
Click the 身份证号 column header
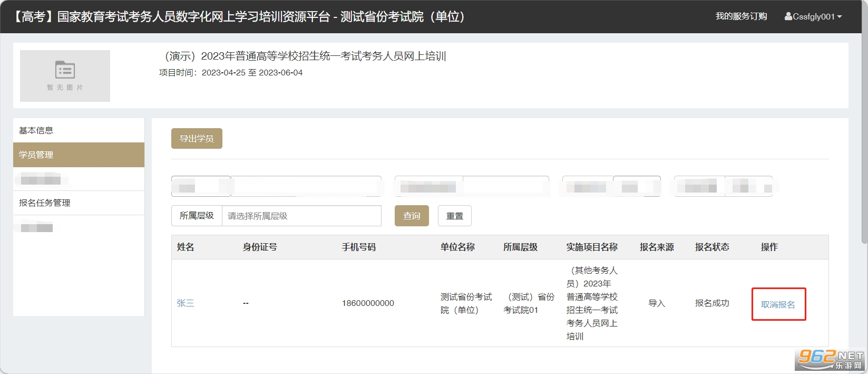(x=260, y=247)
